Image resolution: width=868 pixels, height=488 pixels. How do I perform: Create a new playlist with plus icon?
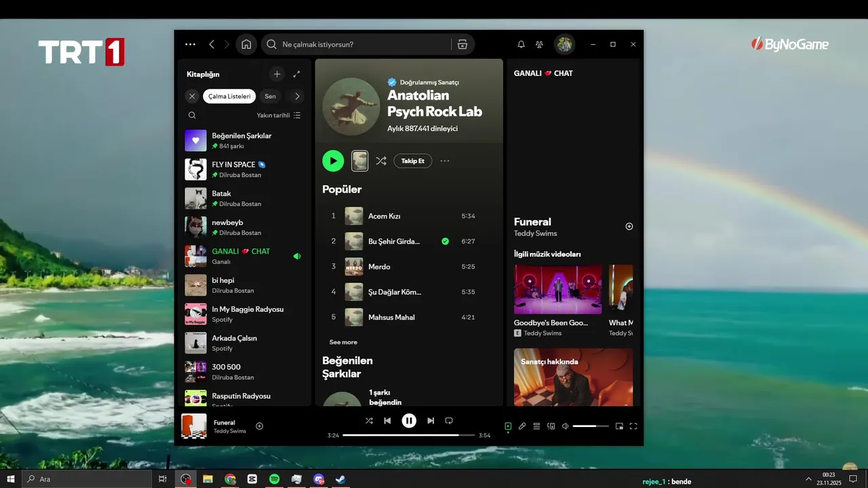coord(277,74)
